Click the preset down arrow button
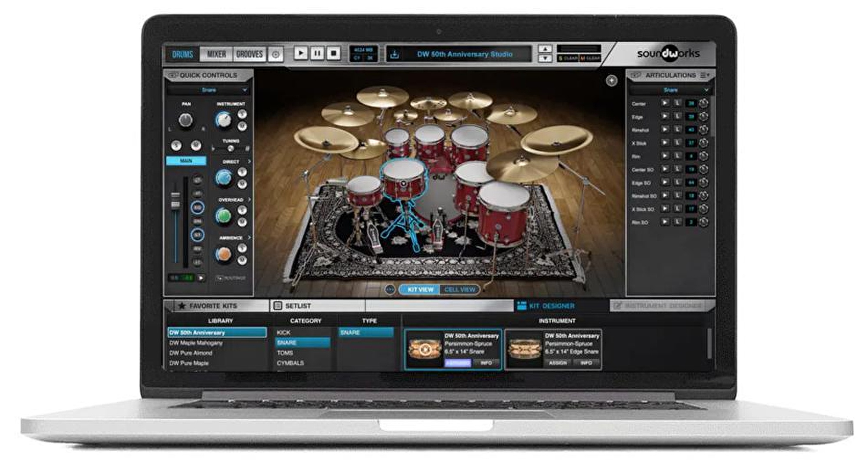The width and height of the screenshot is (868, 462). click(x=545, y=58)
